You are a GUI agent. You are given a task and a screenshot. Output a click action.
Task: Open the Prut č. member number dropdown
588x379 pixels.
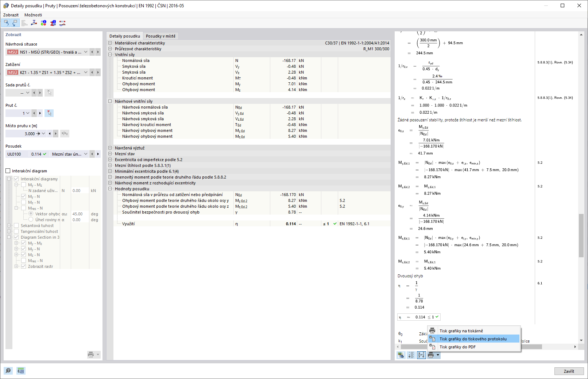point(28,113)
